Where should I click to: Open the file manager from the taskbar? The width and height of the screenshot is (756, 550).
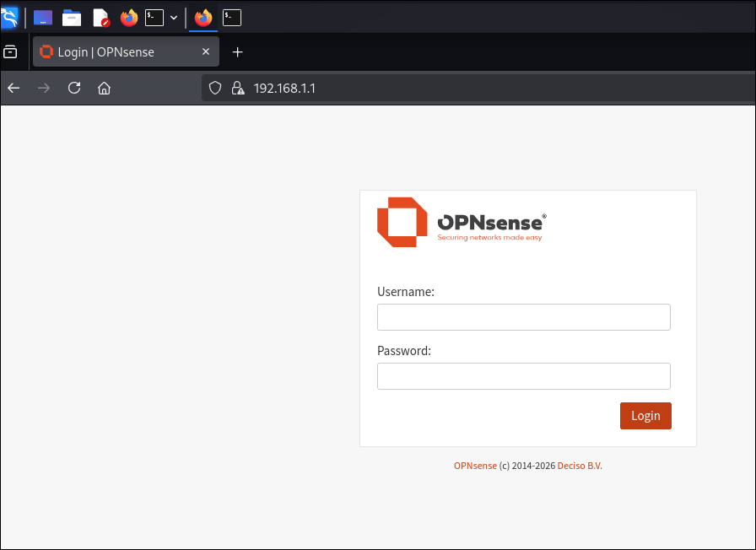72,18
